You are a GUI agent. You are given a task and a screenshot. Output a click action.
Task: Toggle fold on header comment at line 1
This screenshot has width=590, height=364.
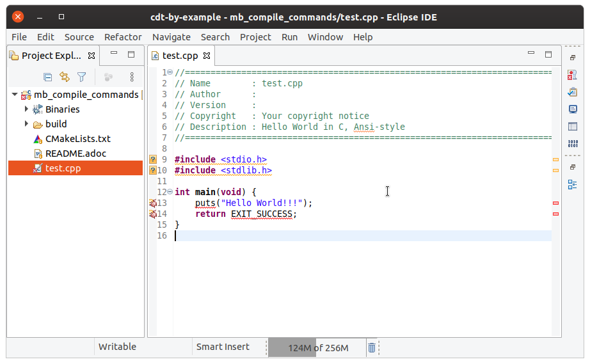click(x=170, y=72)
